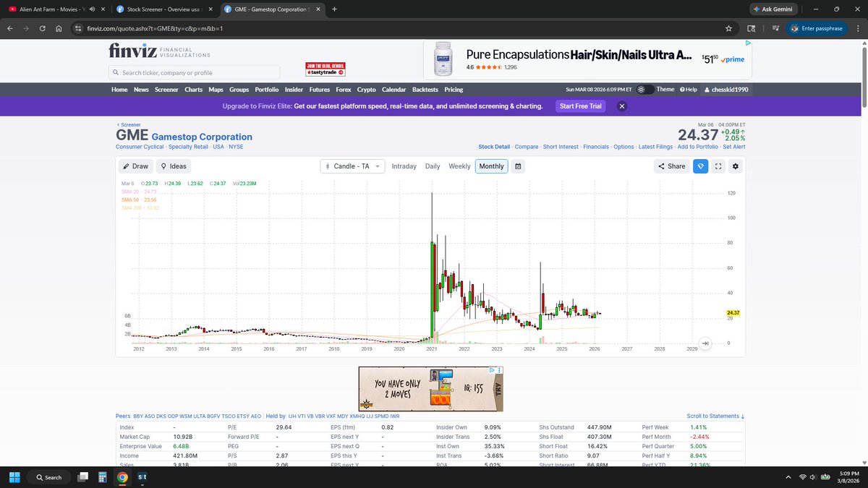This screenshot has height=488, width=868.
Task: Click the Enter passphrase profile button
Action: pyautogui.click(x=815, y=28)
